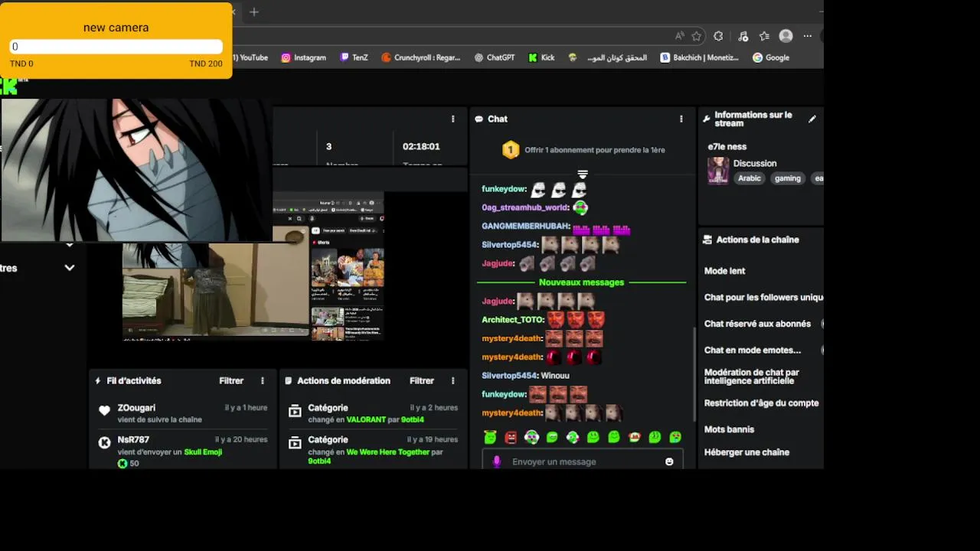
Task: Click We Were Here Together category link
Action: click(386, 452)
